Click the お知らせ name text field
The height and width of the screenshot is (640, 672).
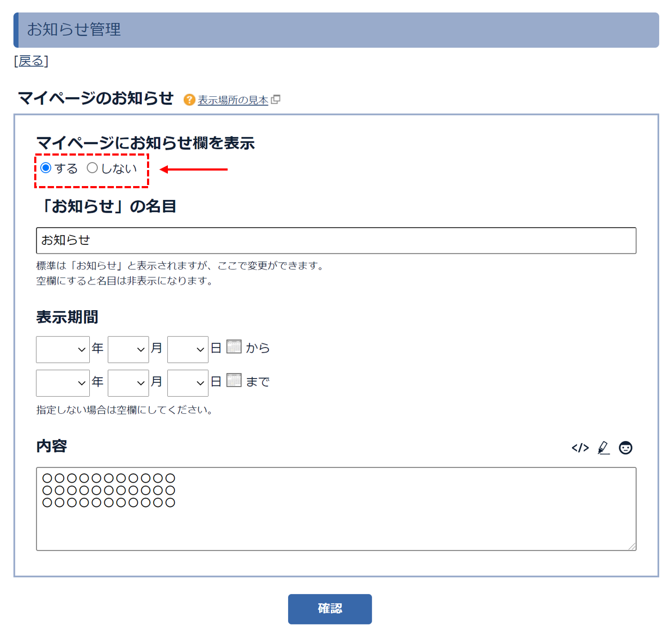[x=335, y=241]
